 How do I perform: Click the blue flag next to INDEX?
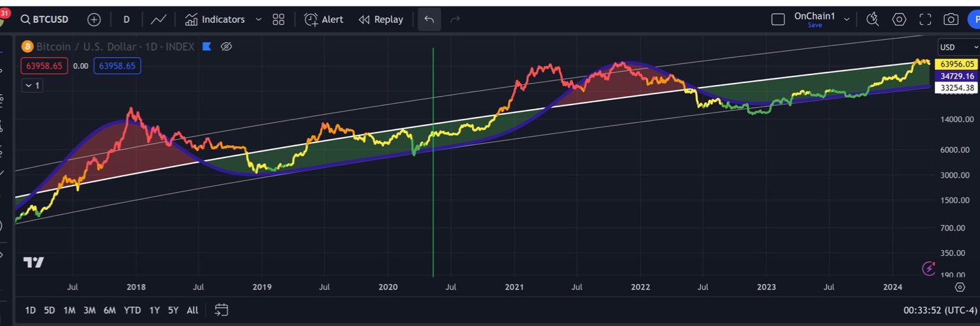(206, 46)
